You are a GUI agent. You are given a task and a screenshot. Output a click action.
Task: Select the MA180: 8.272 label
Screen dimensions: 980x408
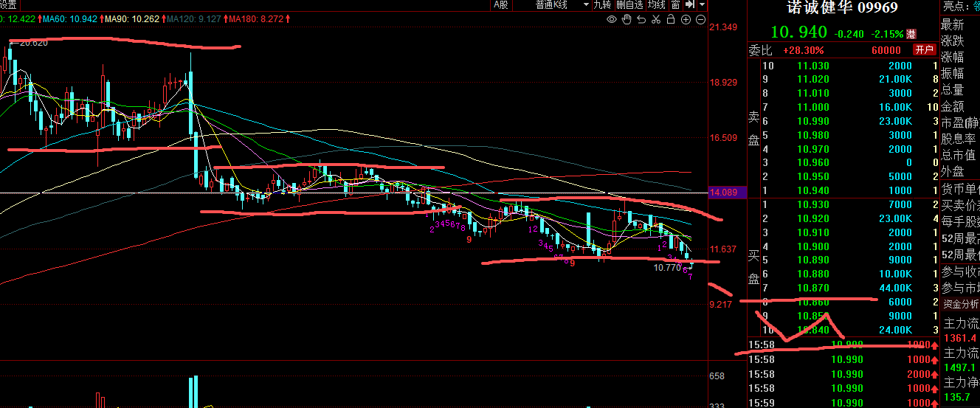(x=257, y=18)
